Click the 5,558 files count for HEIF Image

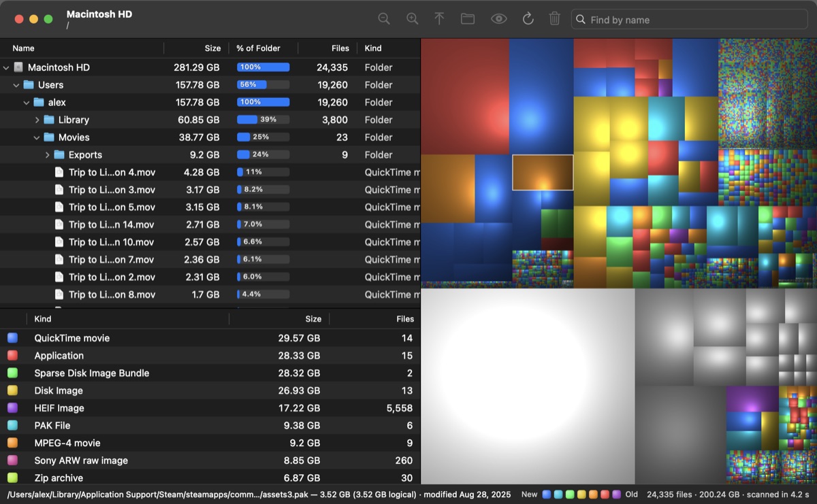(x=399, y=408)
